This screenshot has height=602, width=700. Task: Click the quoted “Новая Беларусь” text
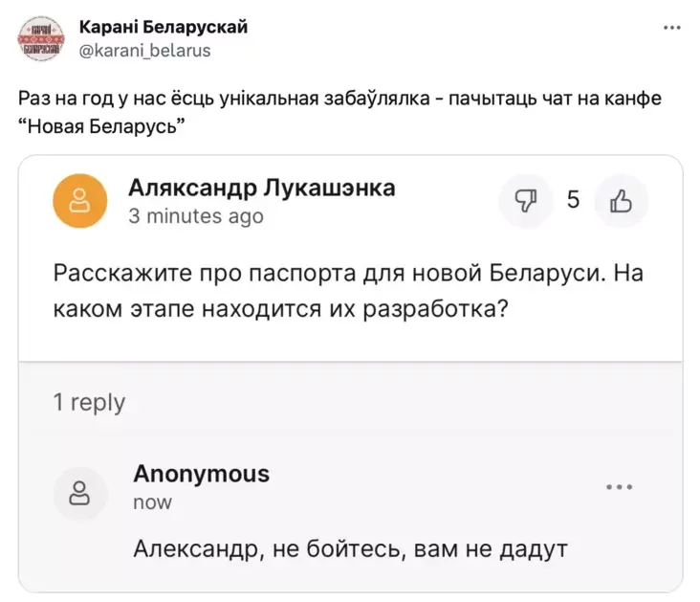pos(100,128)
